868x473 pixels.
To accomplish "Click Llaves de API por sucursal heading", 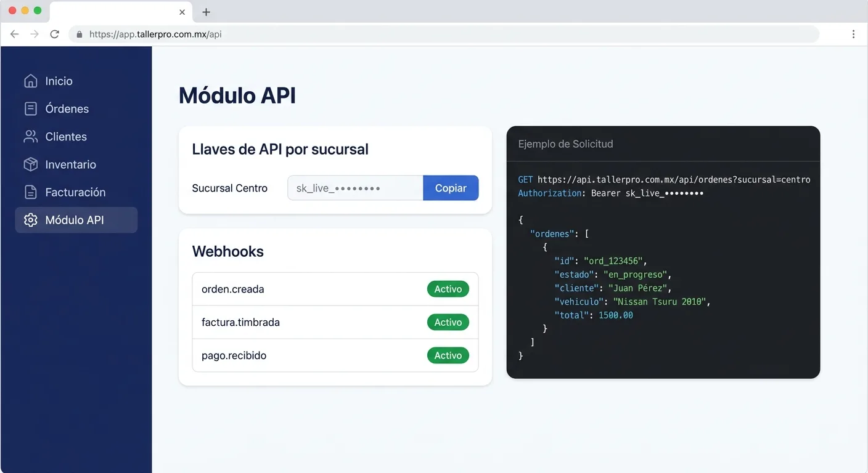I will (x=280, y=149).
